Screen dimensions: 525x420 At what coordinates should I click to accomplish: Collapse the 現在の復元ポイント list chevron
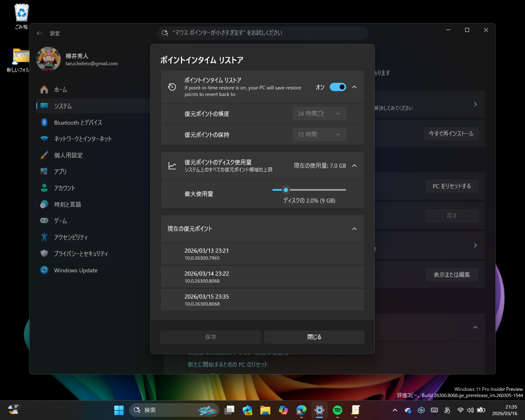pyautogui.click(x=354, y=229)
